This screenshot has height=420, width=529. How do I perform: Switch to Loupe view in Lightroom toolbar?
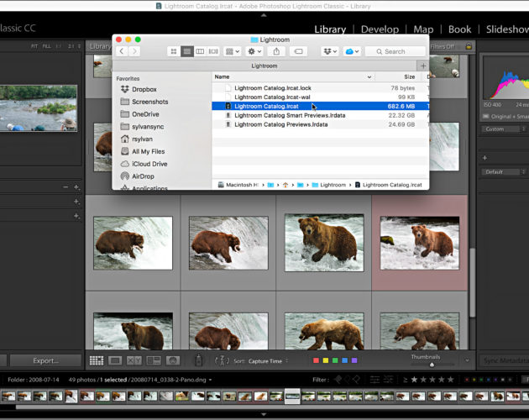click(115, 360)
